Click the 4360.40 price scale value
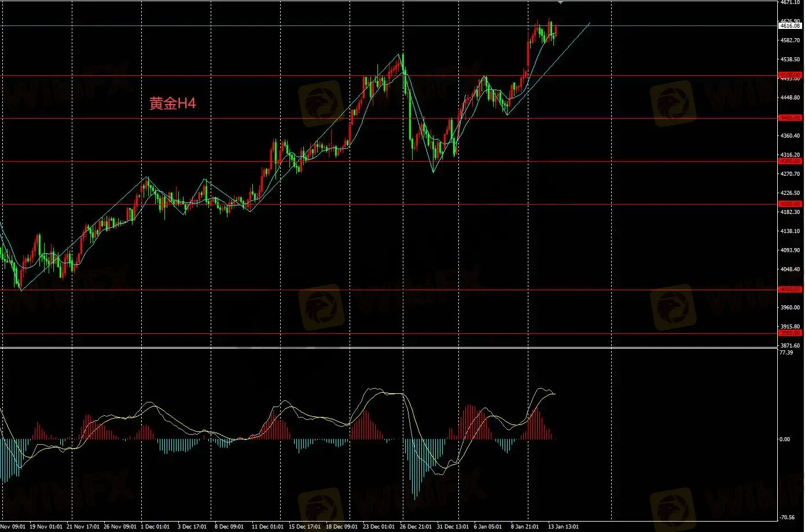Screen dimensions: 805x532 point(789,136)
